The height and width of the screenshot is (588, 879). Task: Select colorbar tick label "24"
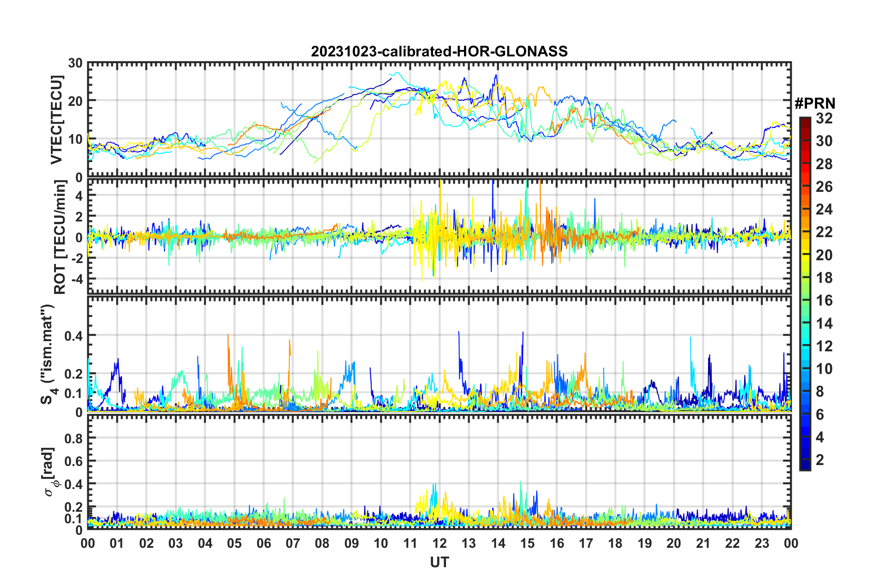(824, 209)
